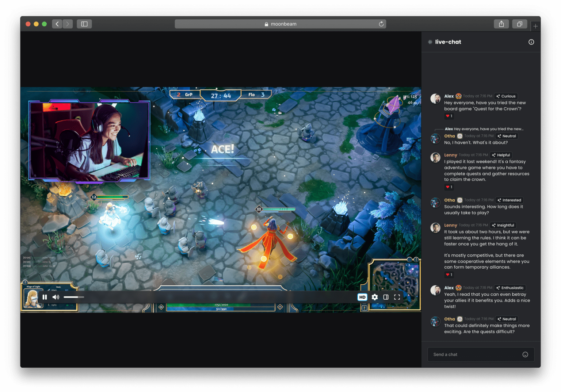Heart Alex's Quest for the Crown question
The height and width of the screenshot is (392, 561).
(x=449, y=116)
